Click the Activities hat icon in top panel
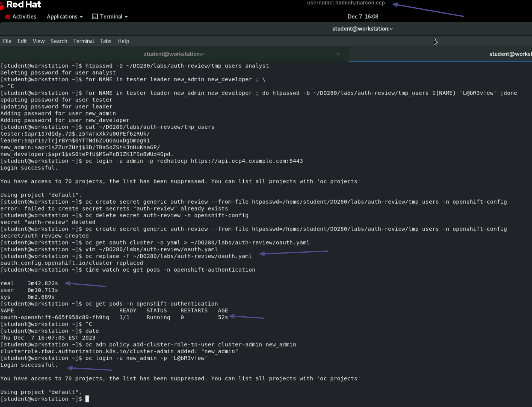The image size is (532, 407). [7, 17]
